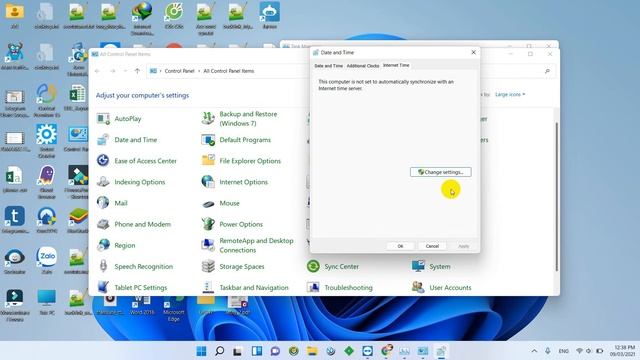Screen dimensions: 640x360
Task: Open File Explorer Options icon
Action: coord(208,161)
